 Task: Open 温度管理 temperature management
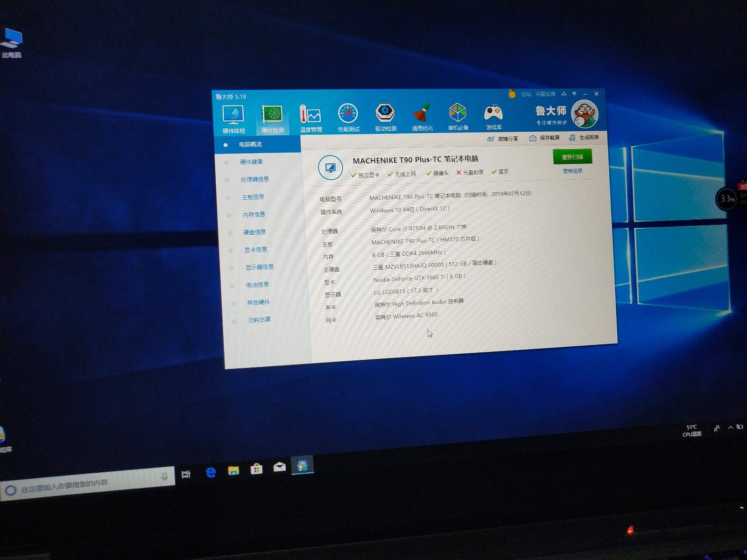point(310,119)
